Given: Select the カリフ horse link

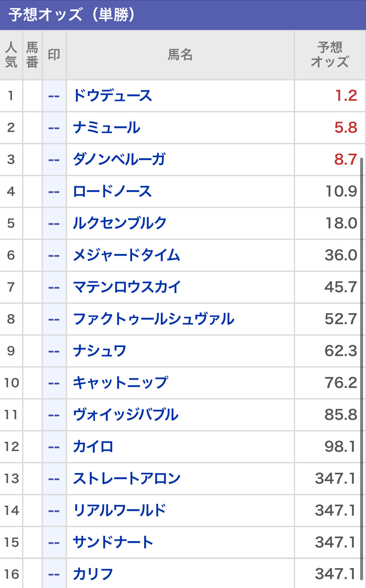Looking at the screenshot, I should [93, 574].
